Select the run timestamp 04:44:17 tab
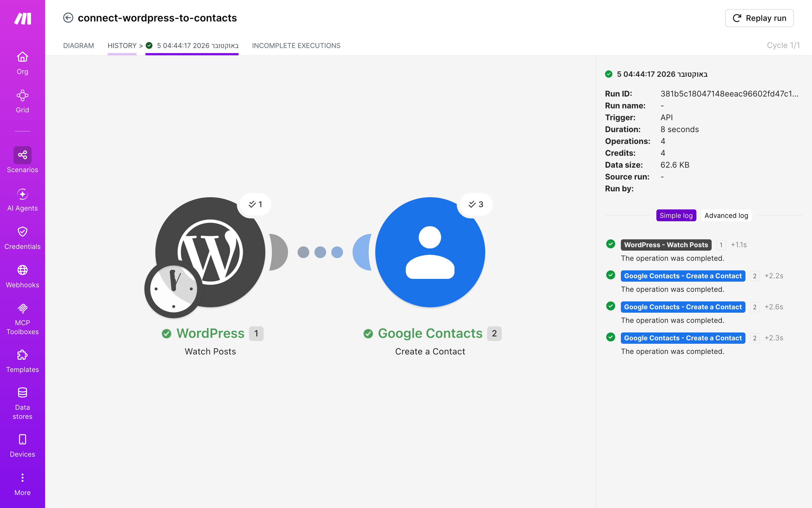 (192, 45)
